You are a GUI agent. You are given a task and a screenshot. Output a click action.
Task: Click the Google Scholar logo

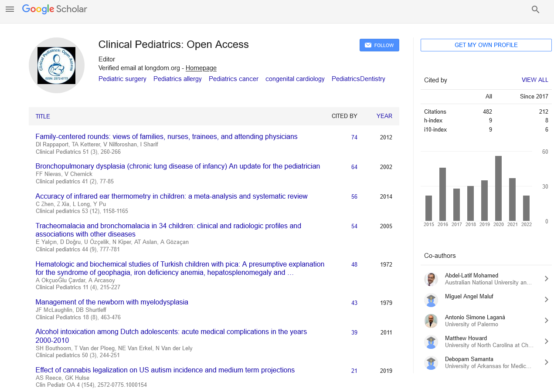coord(54,9)
